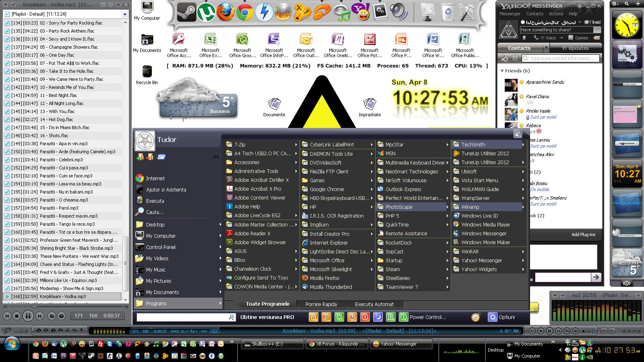Screen dimensions: 644x362
Task: Stop playback in the playlist player
Action: [x=17, y=316]
